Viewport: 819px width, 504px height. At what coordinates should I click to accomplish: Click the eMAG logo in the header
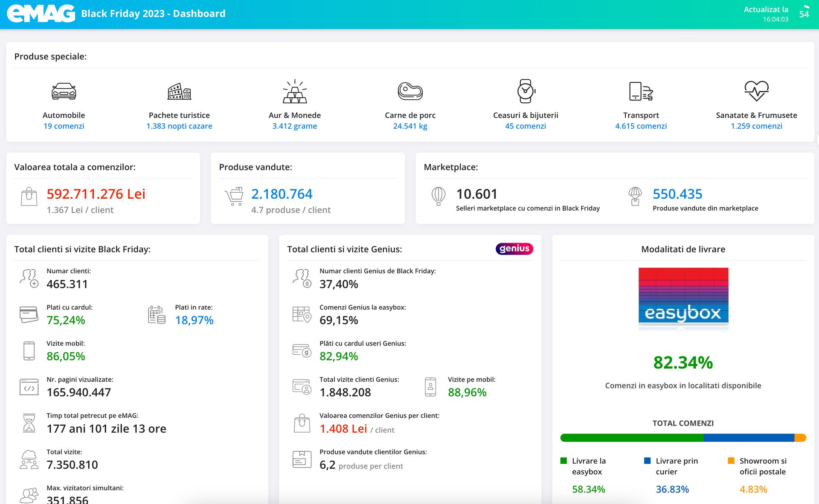[41, 14]
